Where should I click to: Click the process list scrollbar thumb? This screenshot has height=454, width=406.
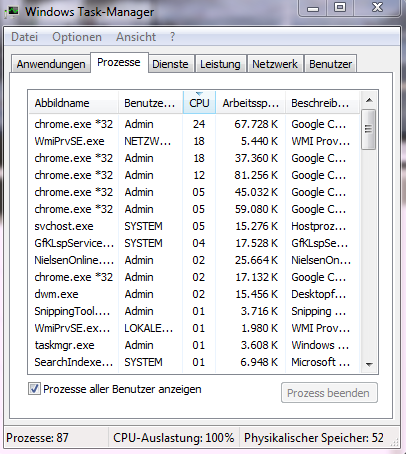tap(369, 129)
